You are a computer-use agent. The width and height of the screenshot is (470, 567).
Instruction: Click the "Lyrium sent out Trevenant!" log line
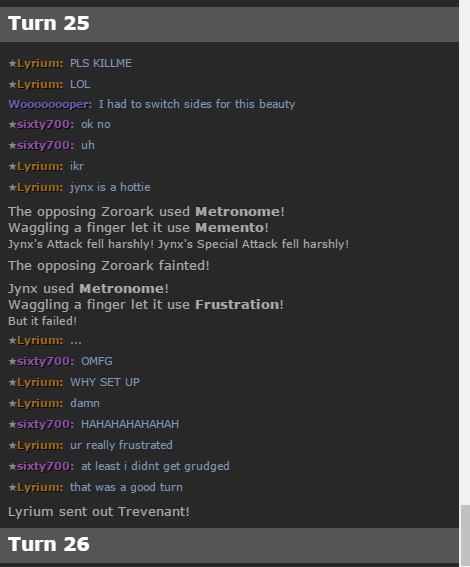tap(99, 512)
